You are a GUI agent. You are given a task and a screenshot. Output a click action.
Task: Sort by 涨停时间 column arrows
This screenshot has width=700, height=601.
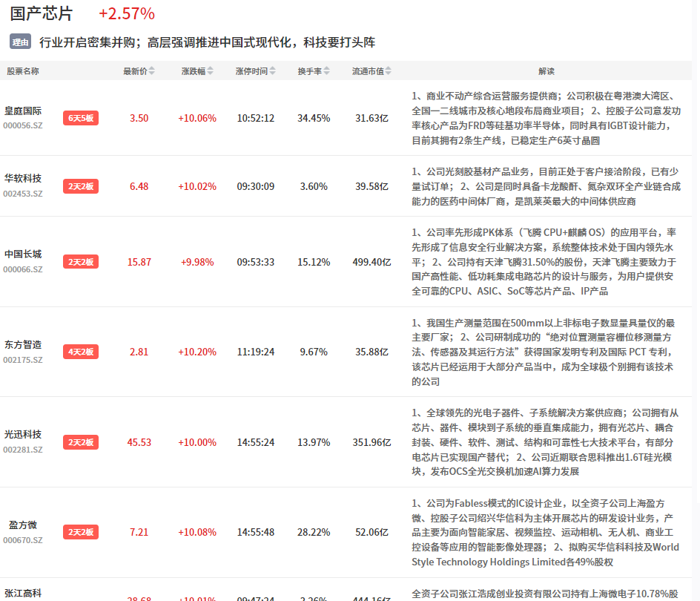[x=272, y=71]
